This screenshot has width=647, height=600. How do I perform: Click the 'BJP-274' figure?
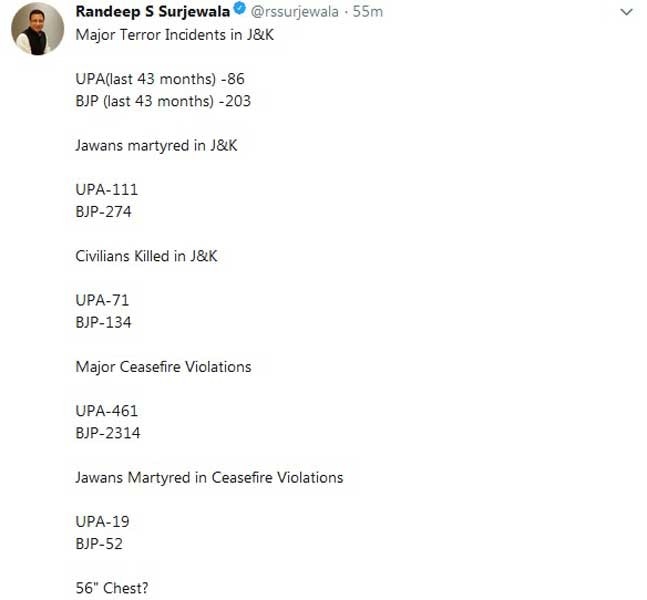click(103, 212)
